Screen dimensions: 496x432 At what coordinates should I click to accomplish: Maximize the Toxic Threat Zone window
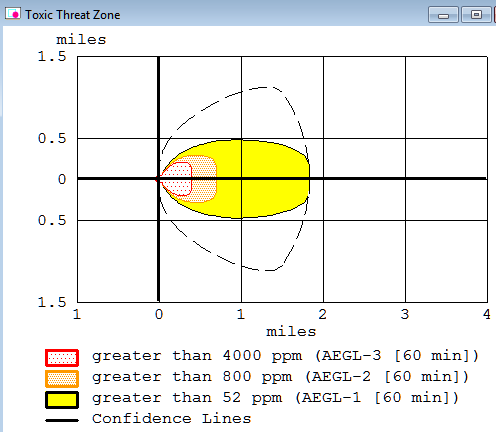click(x=476, y=15)
